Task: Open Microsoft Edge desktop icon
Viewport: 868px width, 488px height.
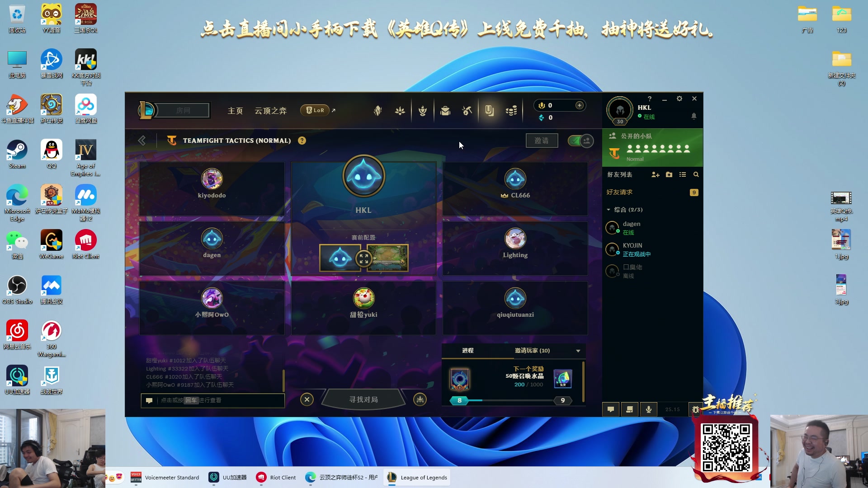Action: coord(17,203)
